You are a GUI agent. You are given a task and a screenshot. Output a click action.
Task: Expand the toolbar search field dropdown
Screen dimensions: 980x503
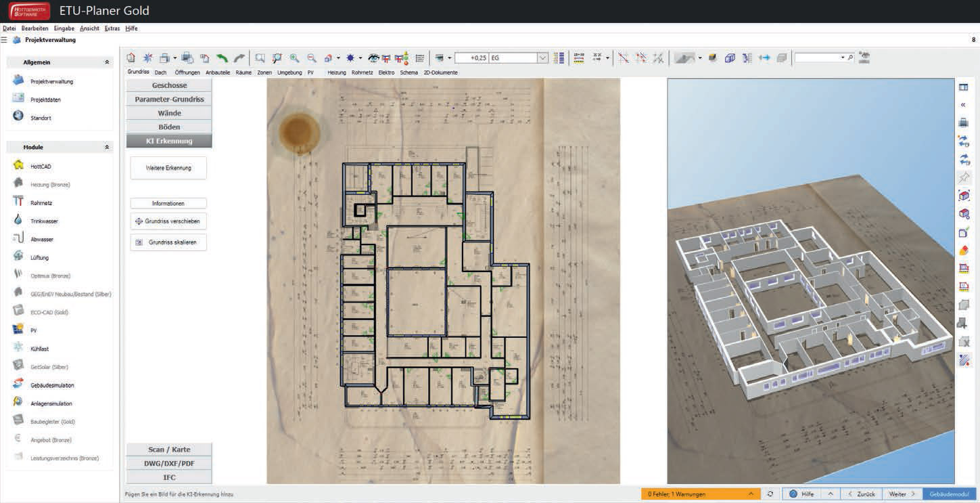tap(843, 58)
